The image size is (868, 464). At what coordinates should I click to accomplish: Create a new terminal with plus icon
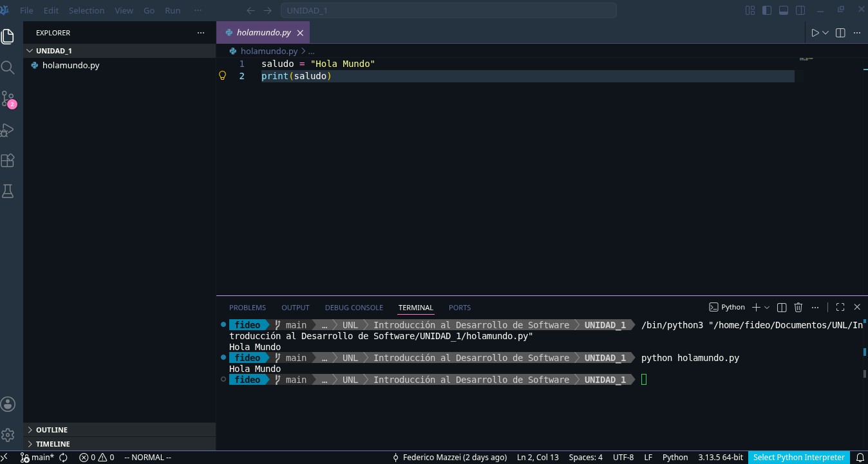click(x=757, y=307)
